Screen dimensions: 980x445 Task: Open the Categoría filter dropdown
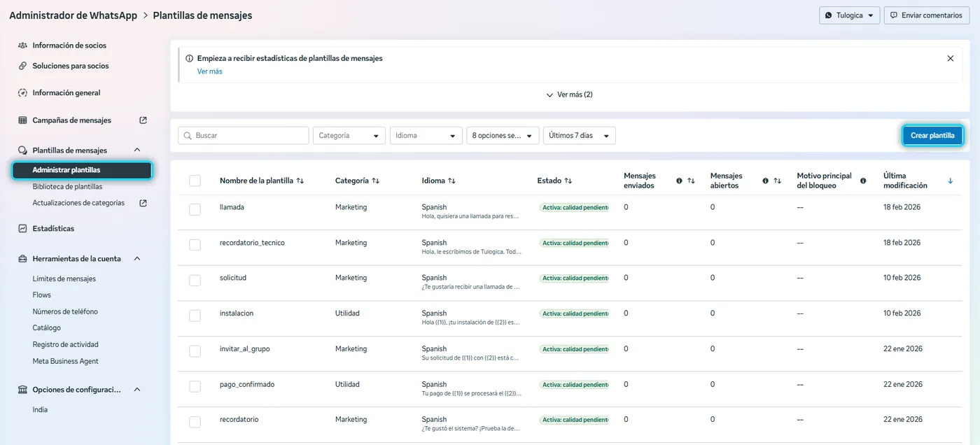click(x=349, y=136)
